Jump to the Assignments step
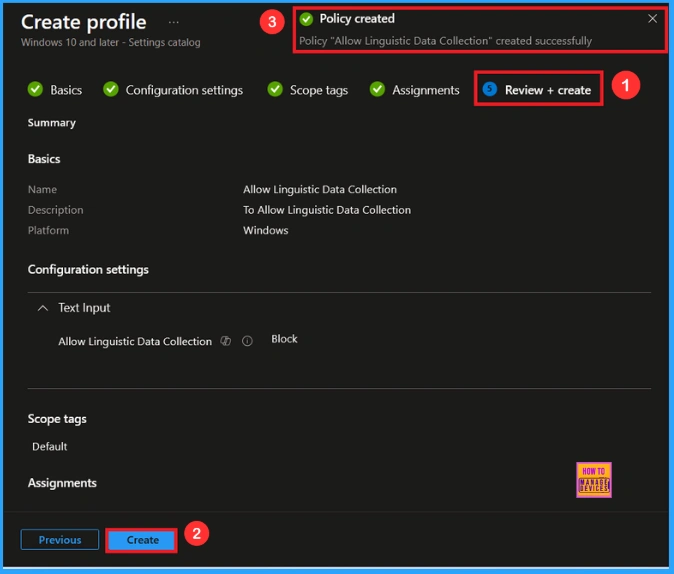Screen dimensions: 674x574 (414, 90)
